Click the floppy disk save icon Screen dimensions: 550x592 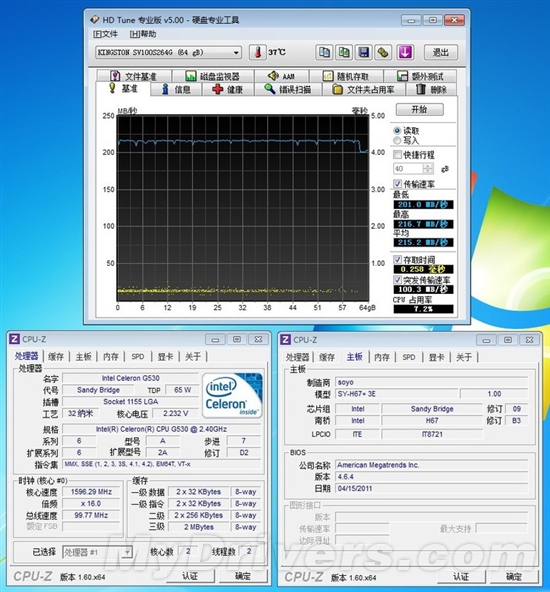pyautogui.click(x=364, y=52)
